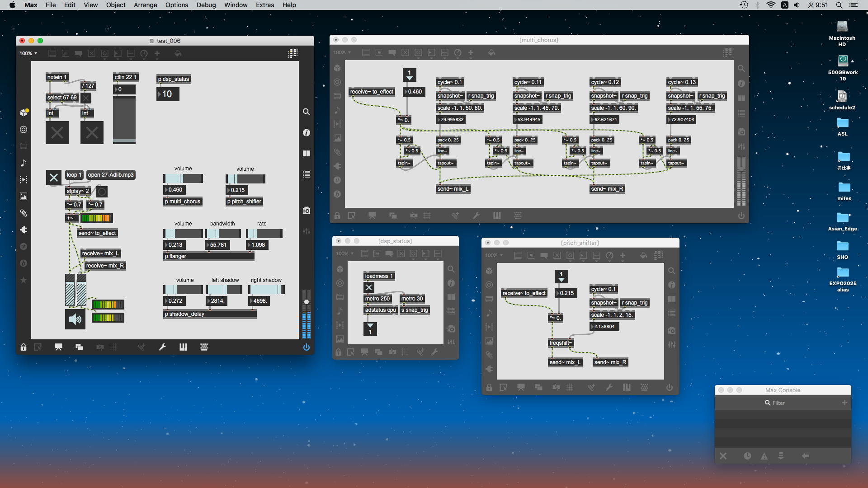Clear the Max Console with X icon

coord(723,456)
